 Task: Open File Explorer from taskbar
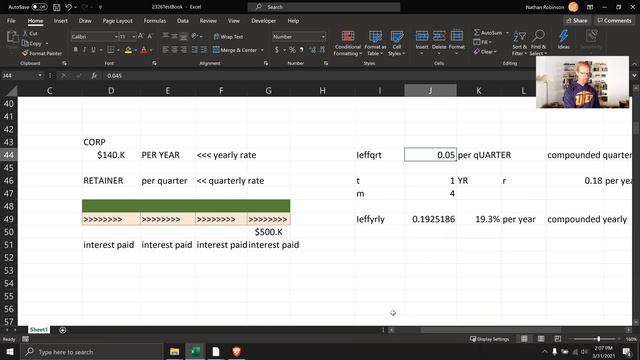175,351
